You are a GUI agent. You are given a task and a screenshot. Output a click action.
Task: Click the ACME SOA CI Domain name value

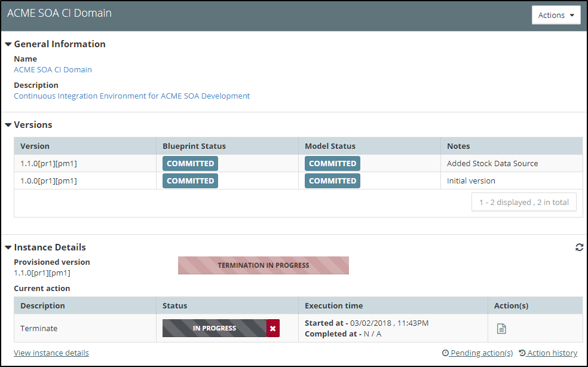coord(53,69)
